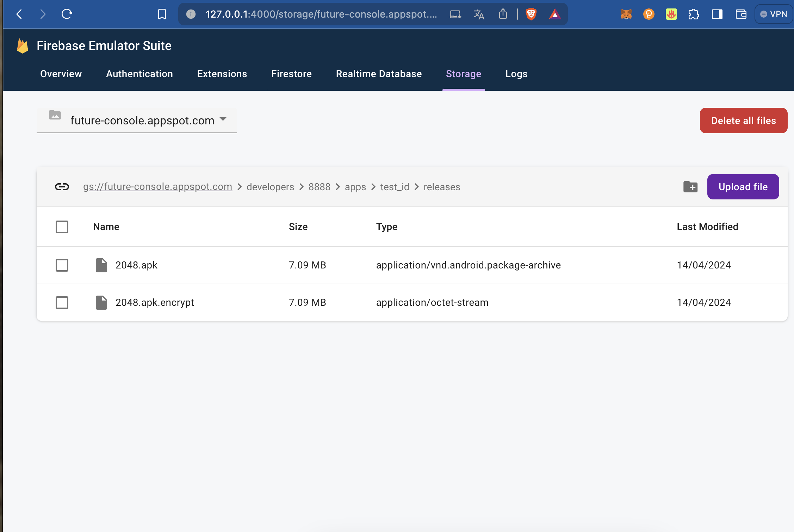Click the VPN button
The width and height of the screenshot is (794, 532).
tap(774, 14)
